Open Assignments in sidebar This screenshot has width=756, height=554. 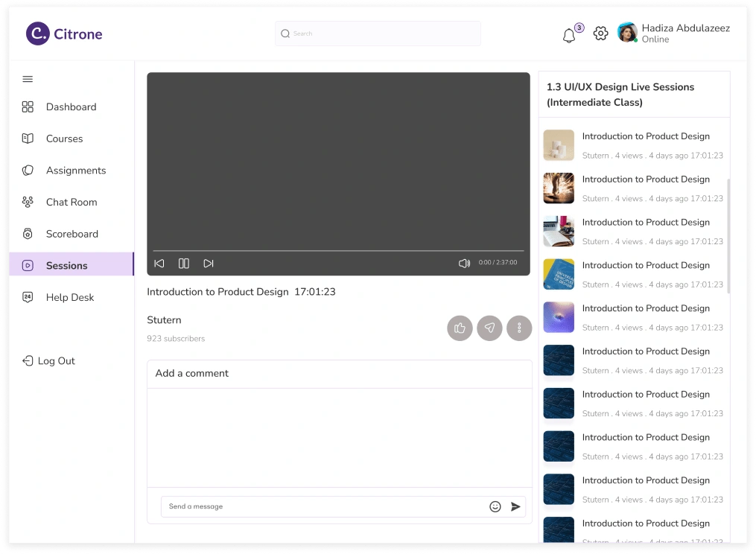pos(72,171)
